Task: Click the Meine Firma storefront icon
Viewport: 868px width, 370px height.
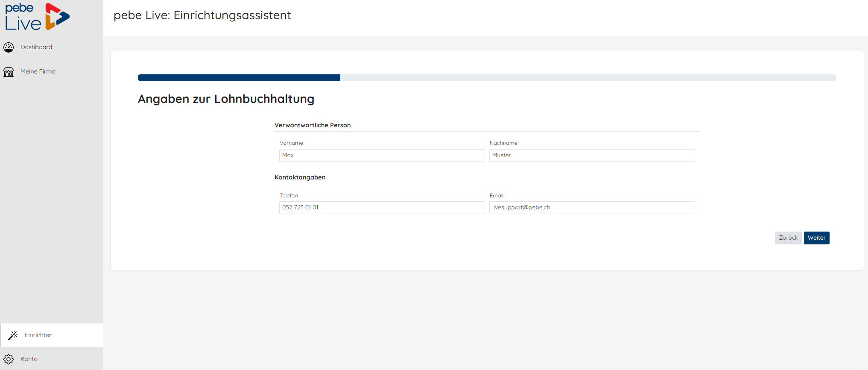Action: [x=9, y=72]
